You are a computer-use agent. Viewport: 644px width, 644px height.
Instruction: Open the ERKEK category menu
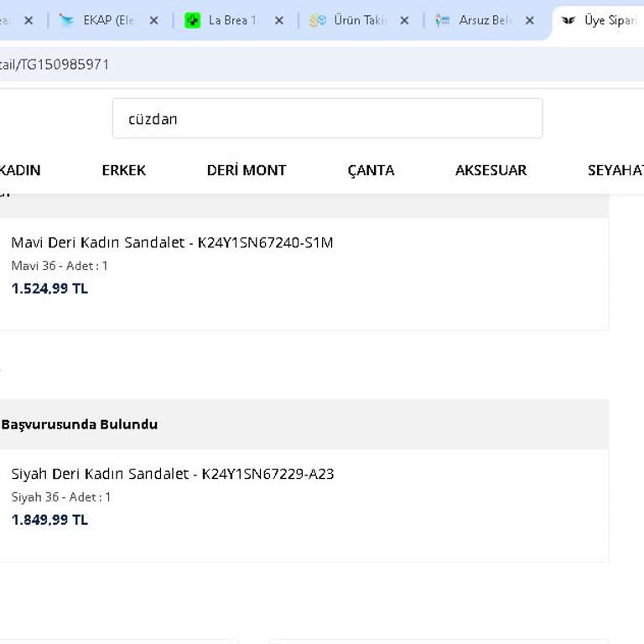pyautogui.click(x=123, y=170)
